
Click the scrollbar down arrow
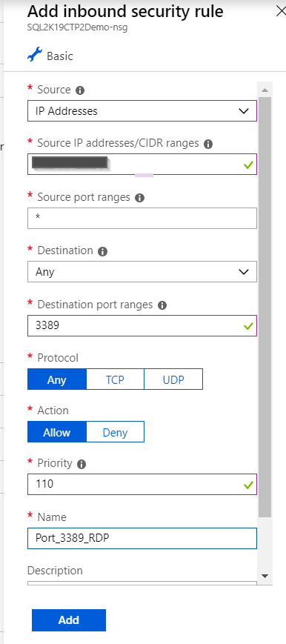tap(265, 576)
